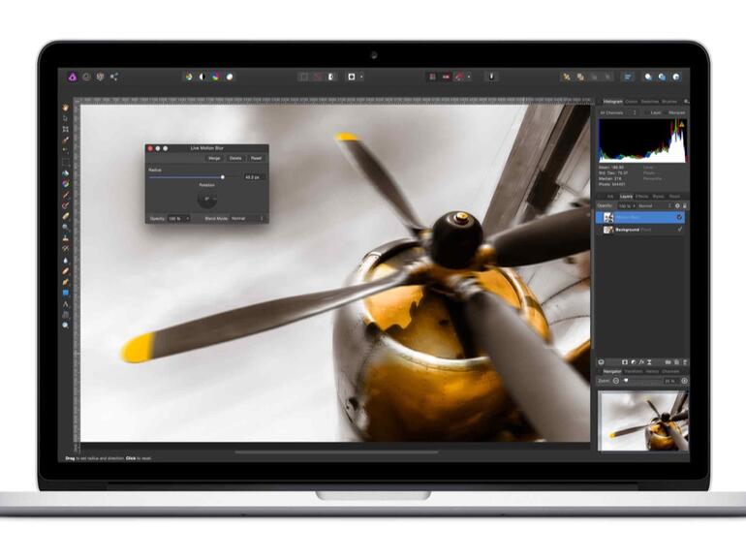Image resolution: width=746 pixels, height=560 pixels.
Task: Switch to the Histogram tab
Action: [x=612, y=102]
